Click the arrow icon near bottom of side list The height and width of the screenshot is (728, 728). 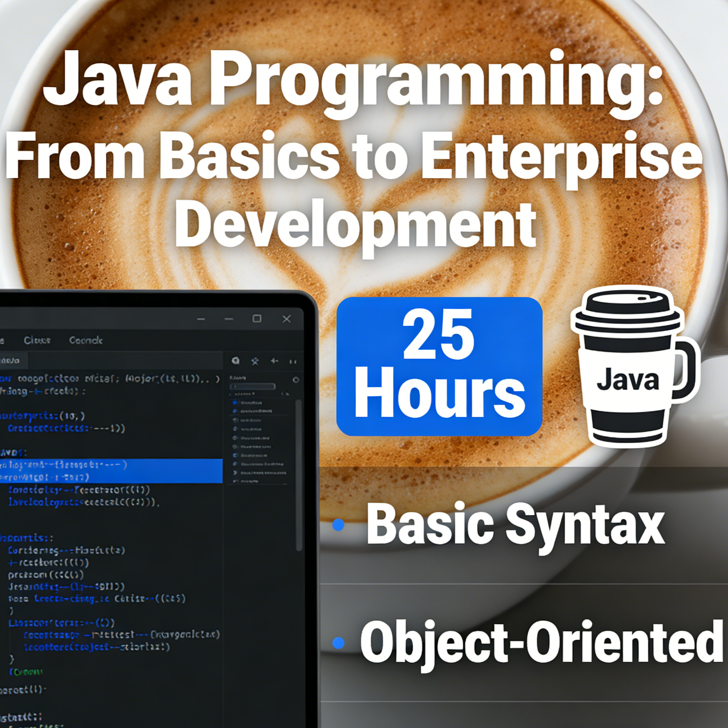click(235, 472)
